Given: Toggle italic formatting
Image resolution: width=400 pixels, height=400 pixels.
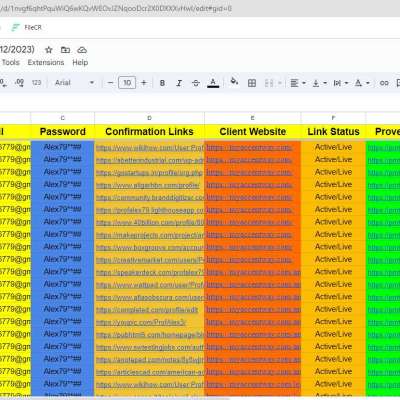Looking at the screenshot, I should pyautogui.click(x=179, y=83).
